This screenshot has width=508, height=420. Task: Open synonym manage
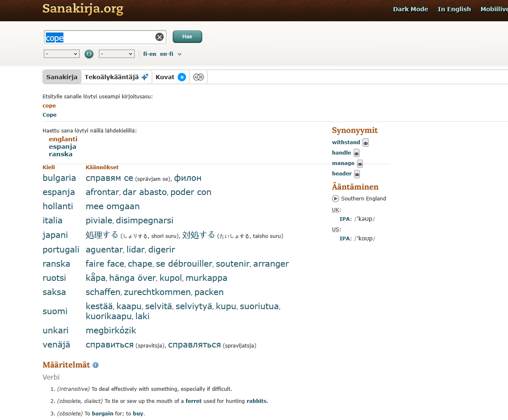(x=343, y=163)
